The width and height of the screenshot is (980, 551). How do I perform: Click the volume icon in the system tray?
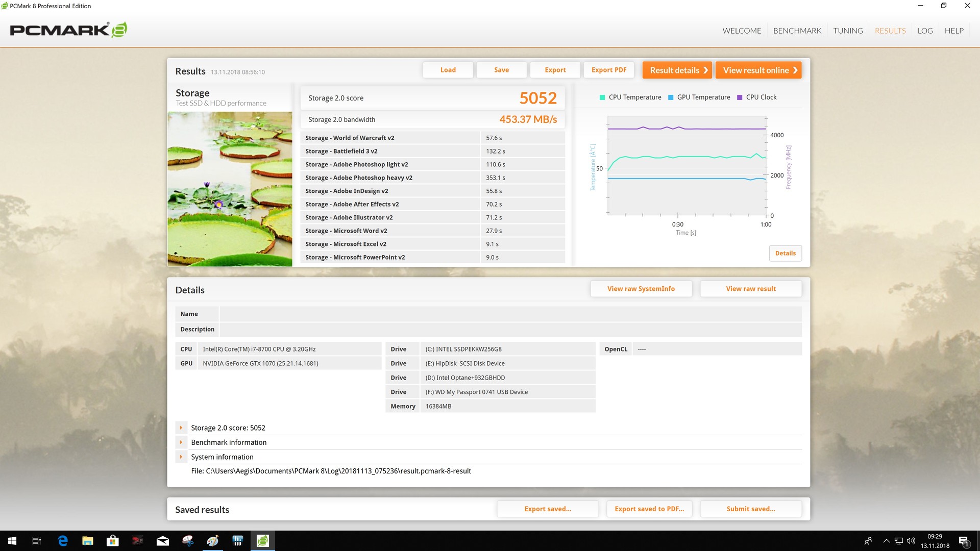911,541
